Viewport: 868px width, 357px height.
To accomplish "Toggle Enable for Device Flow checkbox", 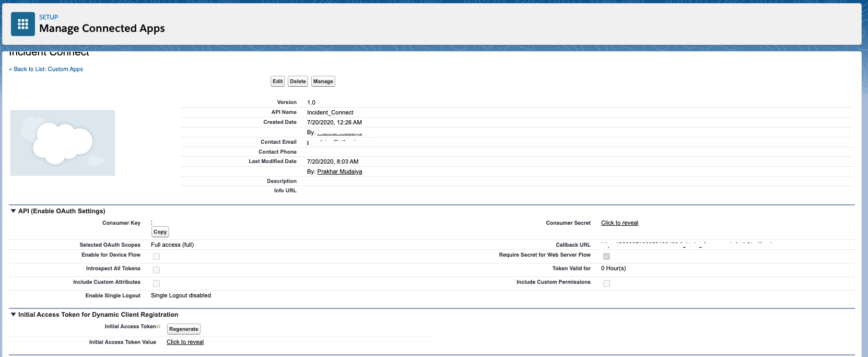I will (156, 256).
